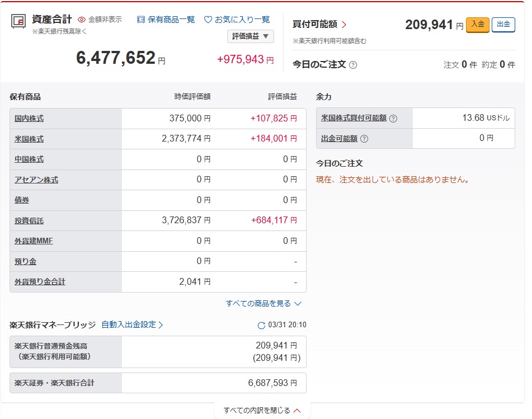The image size is (532, 419).
Task: Open the 評価損益 dropdown
Action: 251,36
